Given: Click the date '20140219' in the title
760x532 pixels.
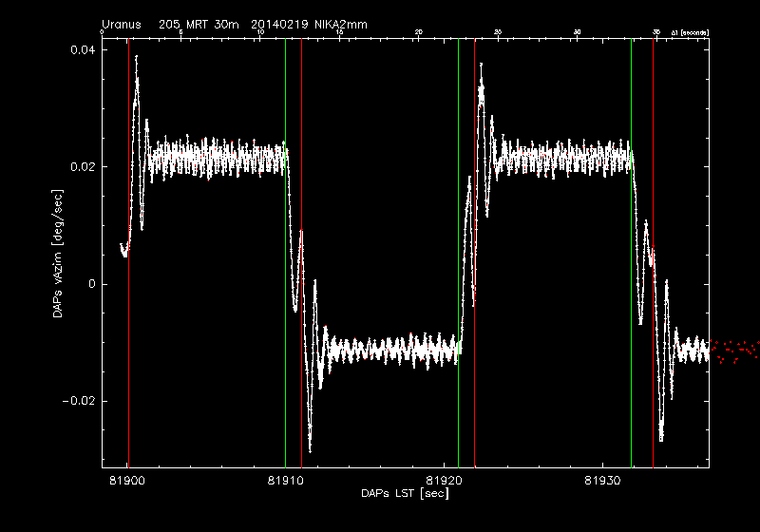Looking at the screenshot, I should [x=281, y=23].
